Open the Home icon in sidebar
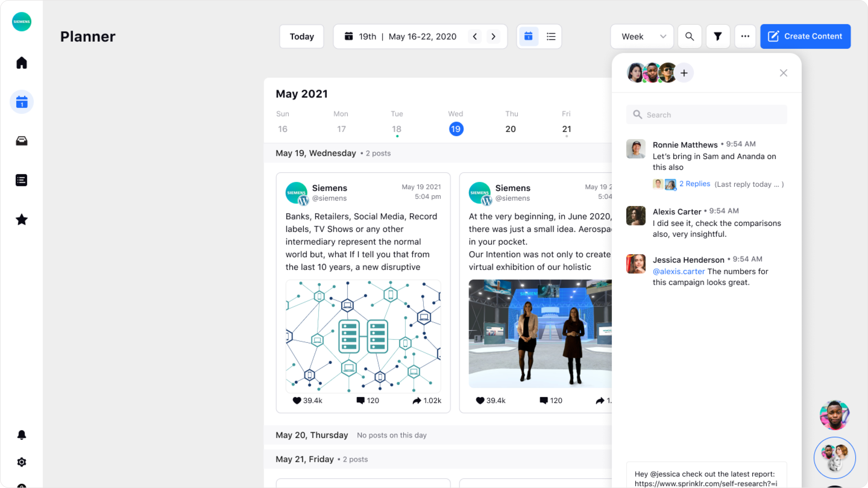868x488 pixels. pos(22,63)
